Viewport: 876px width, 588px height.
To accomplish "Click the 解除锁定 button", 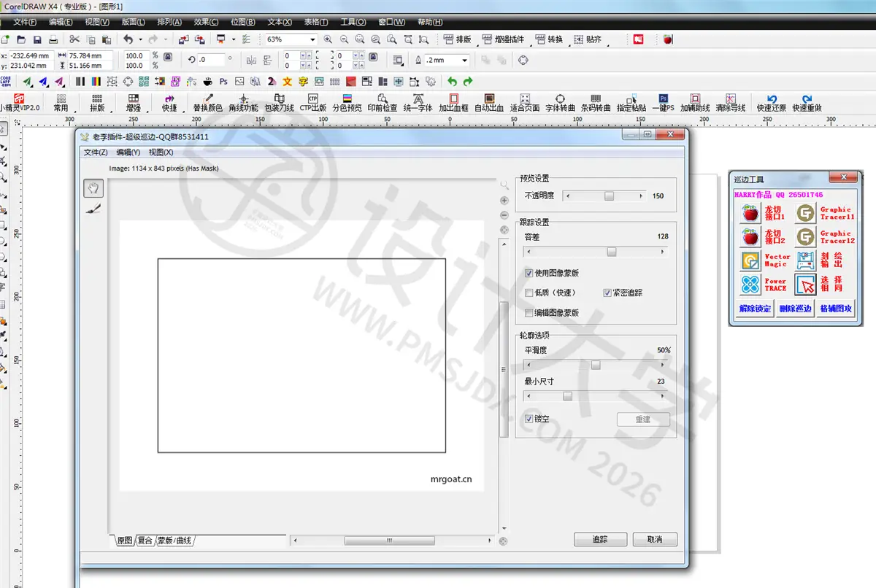I will point(754,309).
